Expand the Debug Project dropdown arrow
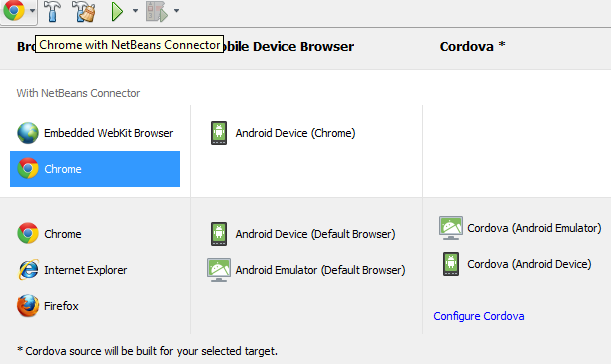Image resolution: width=611 pixels, height=364 pixels. point(177,11)
